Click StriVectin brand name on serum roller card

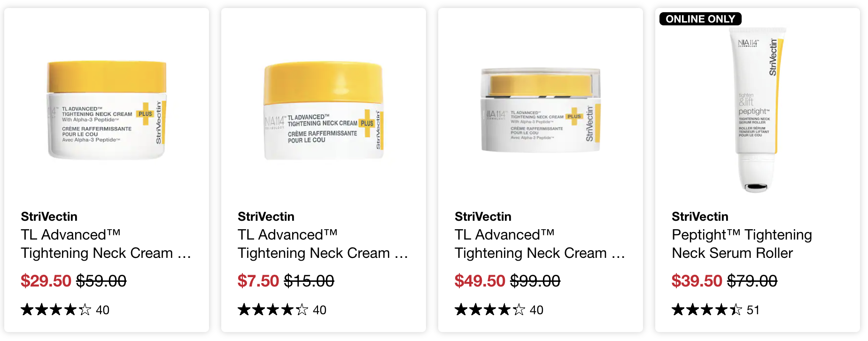point(700,217)
